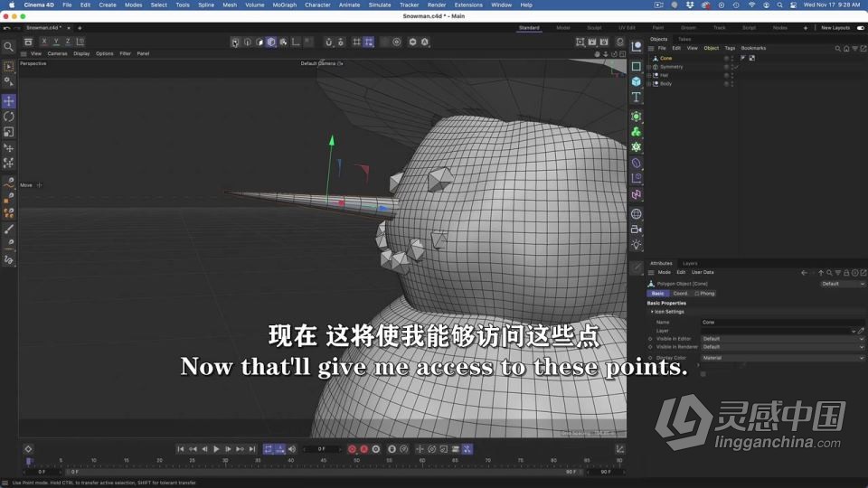Open the Layer field dropdown arrow
Viewport: 868px width, 488px height.
854,331
